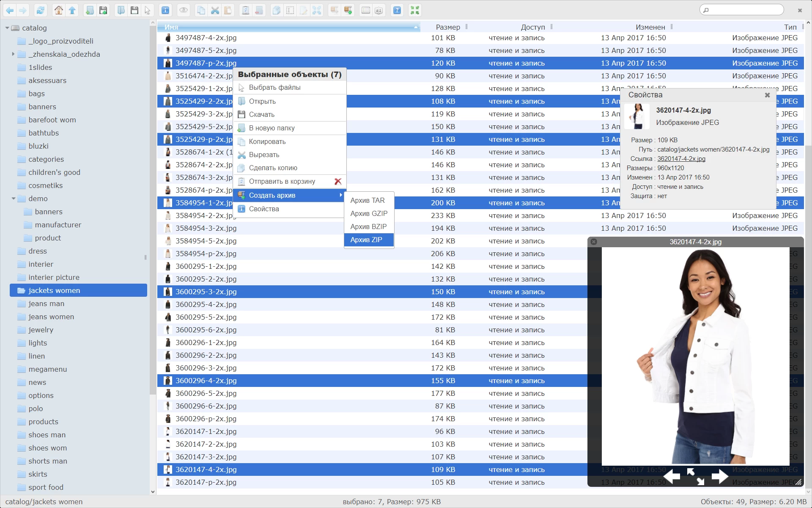Create a new folder via toolbar icon
Screen dimensions: 812x508
click(x=90, y=10)
